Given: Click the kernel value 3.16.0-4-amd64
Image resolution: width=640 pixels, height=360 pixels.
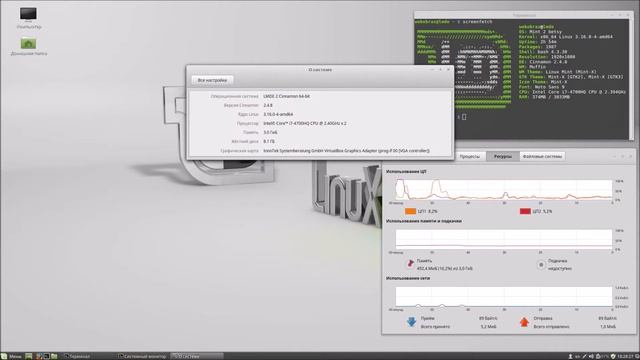Looking at the screenshot, I should point(278,114).
